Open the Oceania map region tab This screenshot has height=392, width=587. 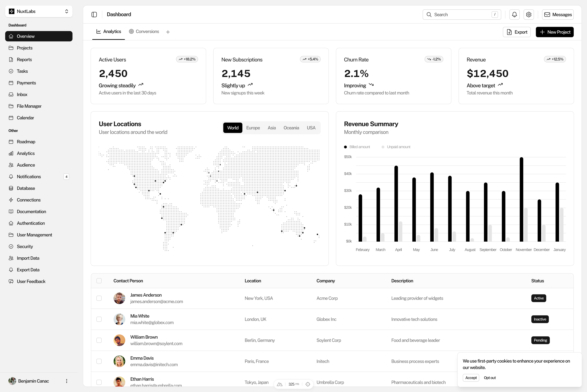pos(291,128)
